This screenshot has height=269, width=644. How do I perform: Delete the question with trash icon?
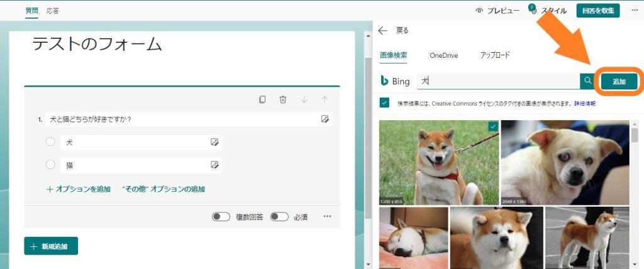pyautogui.click(x=283, y=99)
